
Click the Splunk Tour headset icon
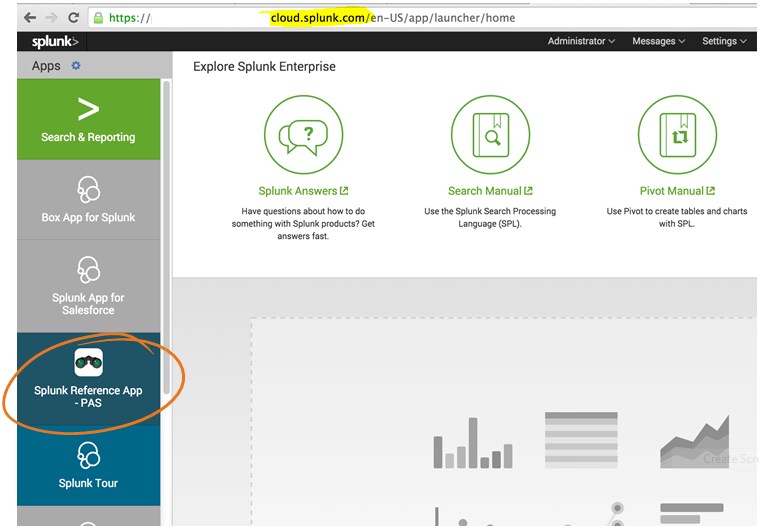(89, 455)
